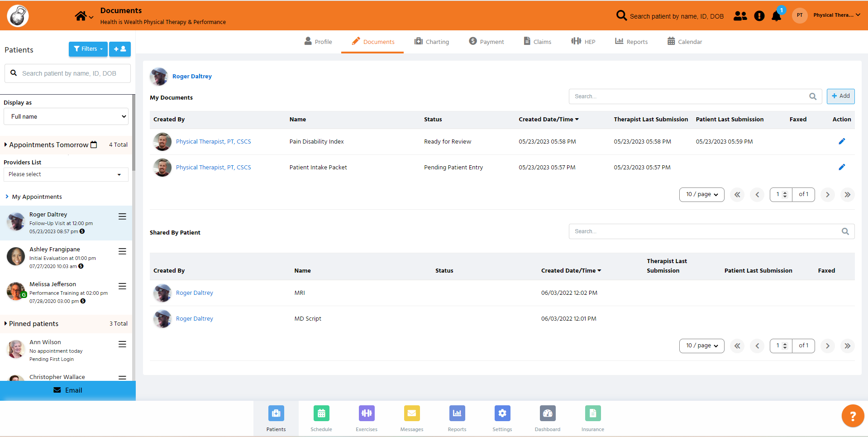
Task: Open the help question mark button
Action: [853, 416]
